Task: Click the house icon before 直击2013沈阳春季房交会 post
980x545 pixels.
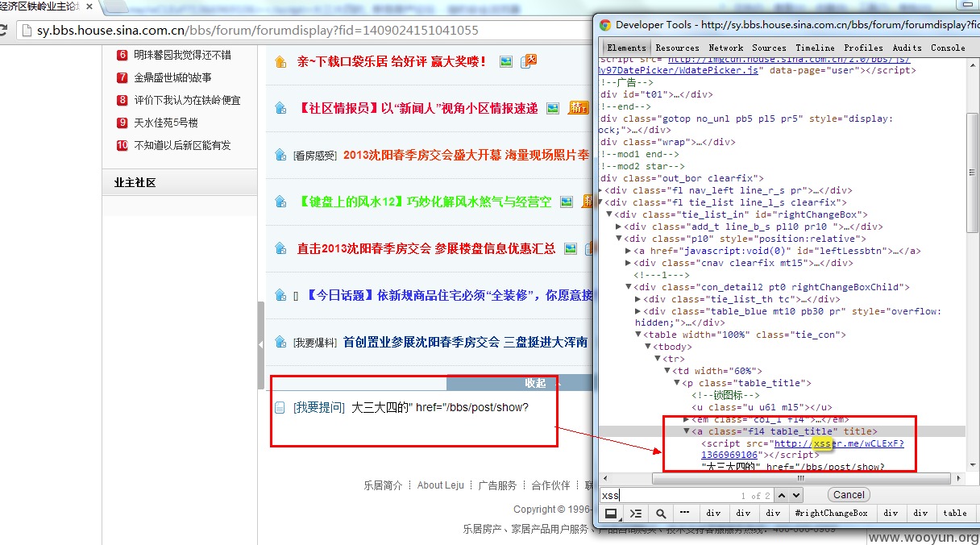Action: coord(280,248)
